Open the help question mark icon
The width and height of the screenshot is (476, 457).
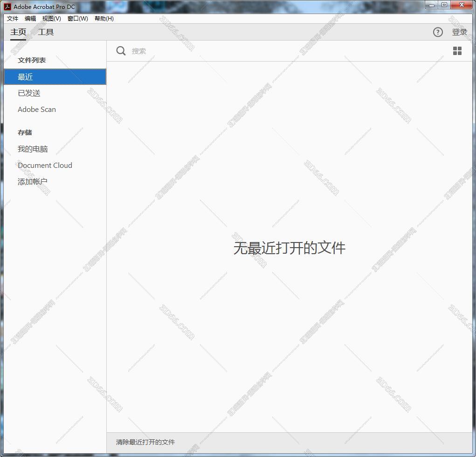[437, 32]
